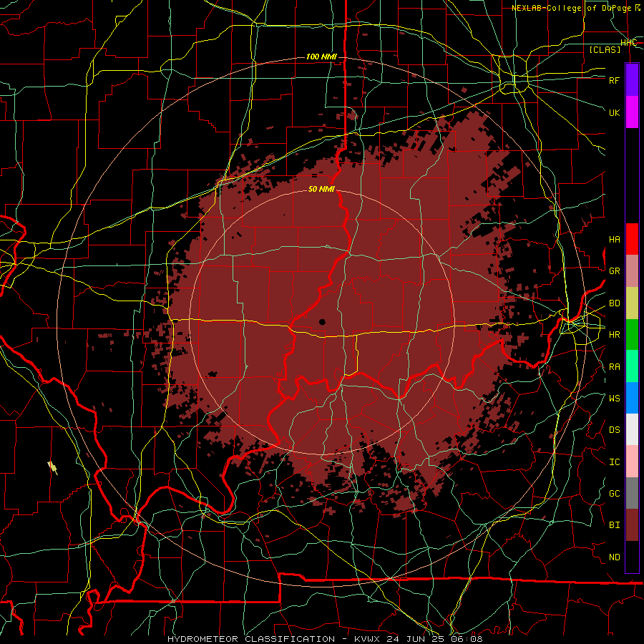The image size is (644, 644).
Task: Click the light green RA legend swatch
Action: tap(632, 366)
